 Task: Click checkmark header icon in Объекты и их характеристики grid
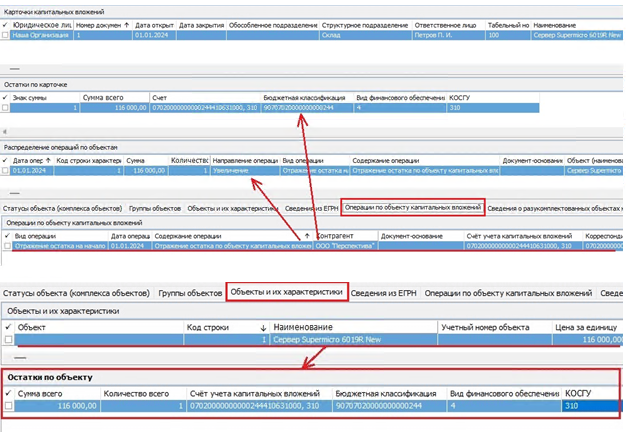(8, 326)
